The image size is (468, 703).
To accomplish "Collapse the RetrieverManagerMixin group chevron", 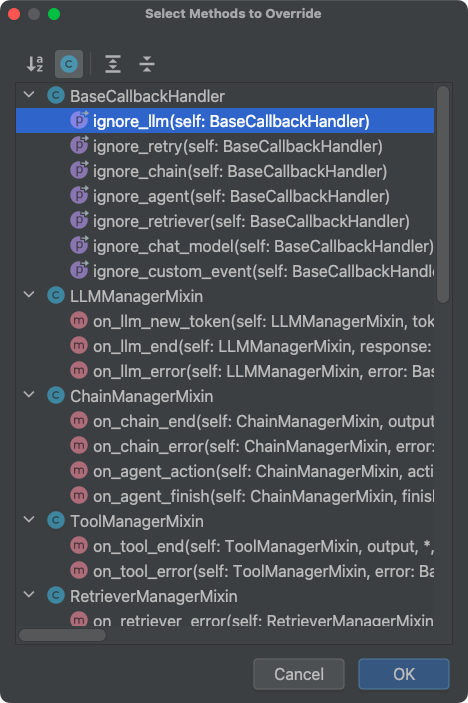I will point(29,595).
